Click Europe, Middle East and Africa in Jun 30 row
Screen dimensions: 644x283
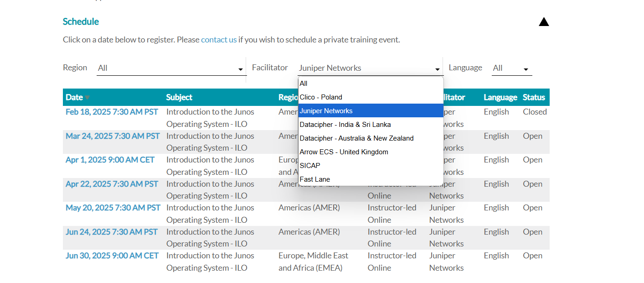point(313,262)
